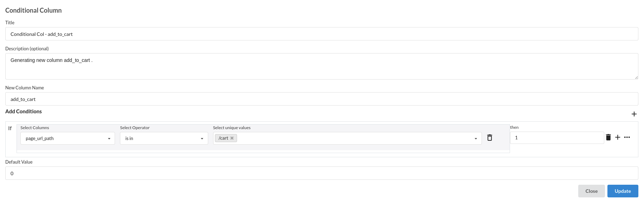Click the Default Value input
The height and width of the screenshot is (209, 644).
[321, 173]
